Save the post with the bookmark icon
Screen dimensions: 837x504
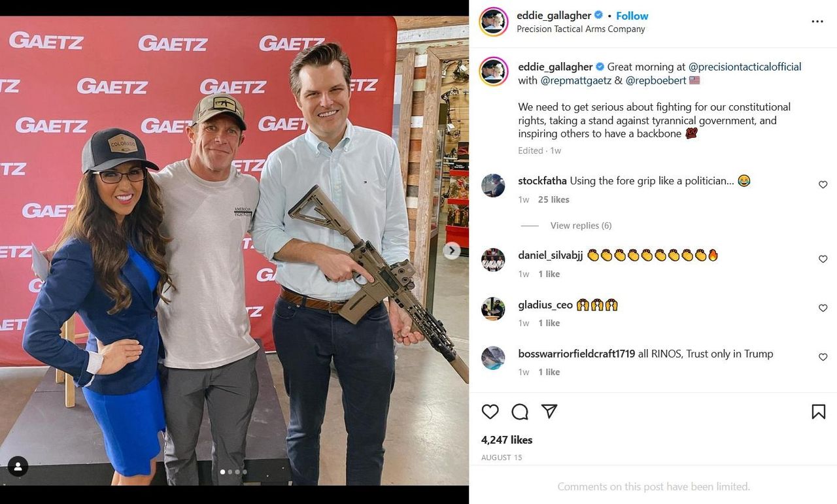pyautogui.click(x=818, y=411)
